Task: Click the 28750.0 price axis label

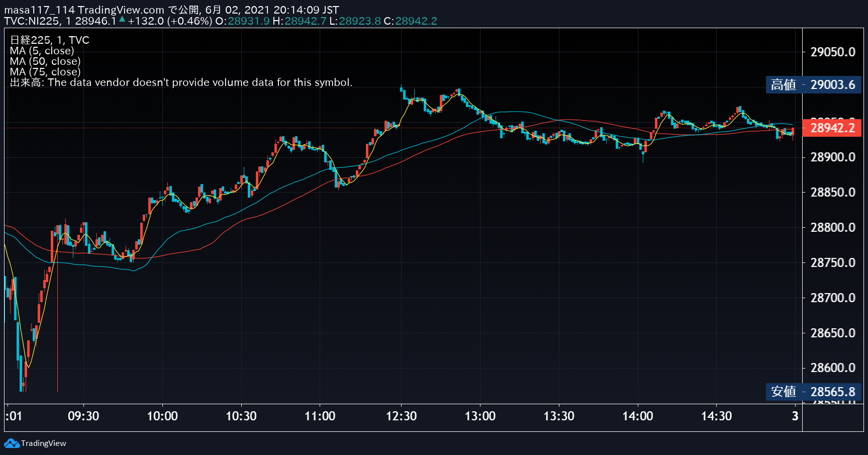Action: [833, 262]
